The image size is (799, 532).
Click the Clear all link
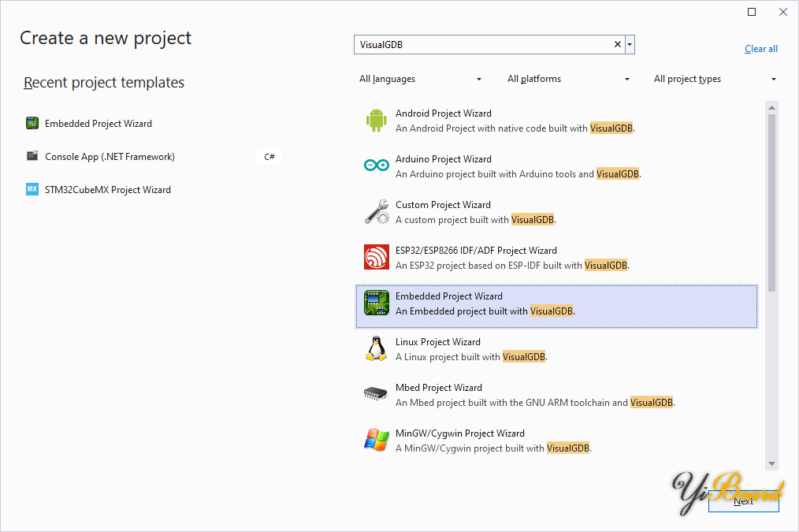pyautogui.click(x=760, y=49)
